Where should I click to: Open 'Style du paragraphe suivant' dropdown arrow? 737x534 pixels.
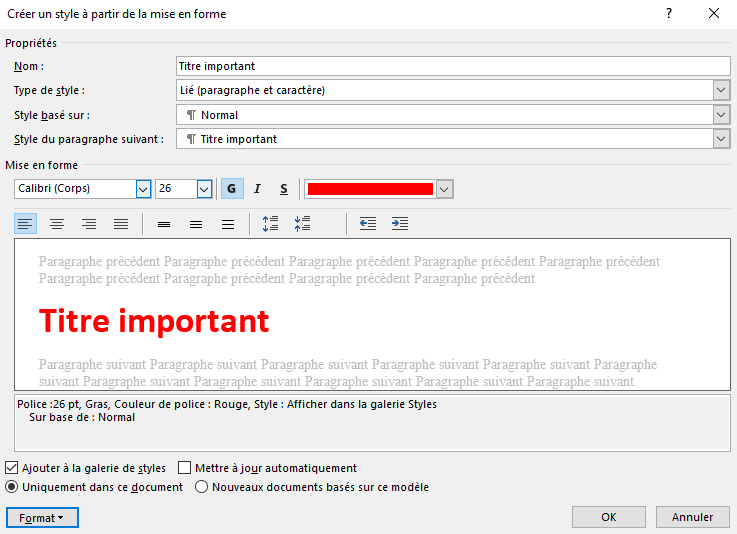721,139
